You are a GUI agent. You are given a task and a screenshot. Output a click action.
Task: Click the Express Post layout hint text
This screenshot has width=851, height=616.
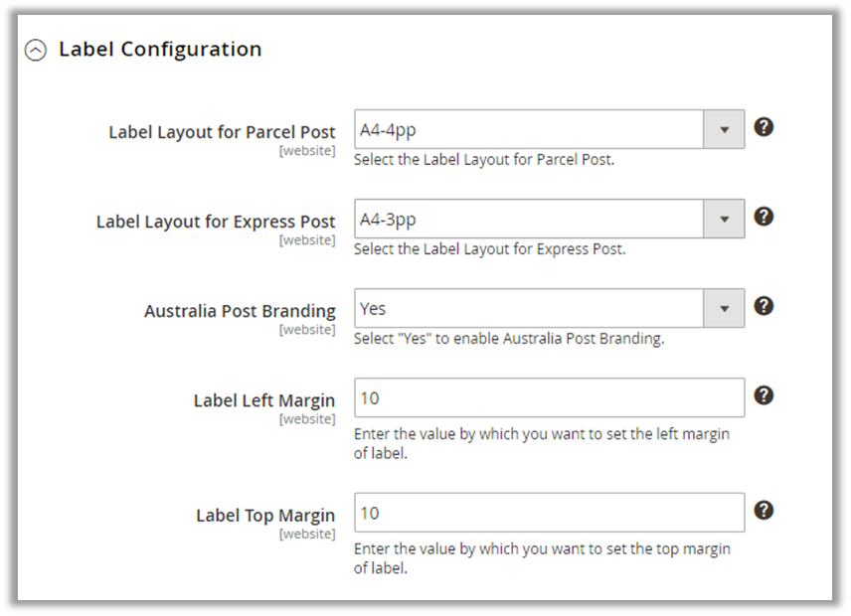point(489,249)
